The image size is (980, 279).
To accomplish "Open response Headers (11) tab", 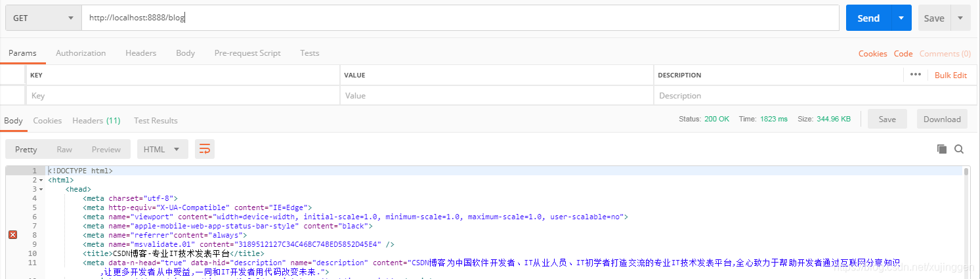I will (x=96, y=121).
